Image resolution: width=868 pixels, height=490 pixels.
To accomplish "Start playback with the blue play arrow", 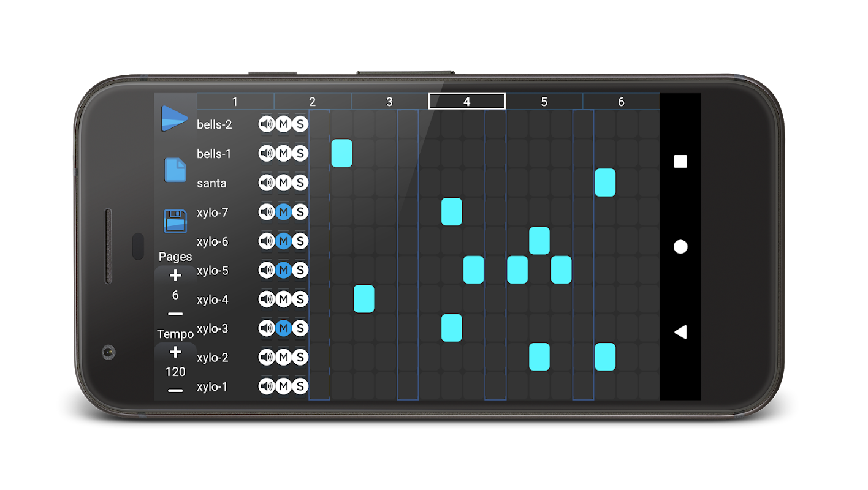I will point(174,119).
